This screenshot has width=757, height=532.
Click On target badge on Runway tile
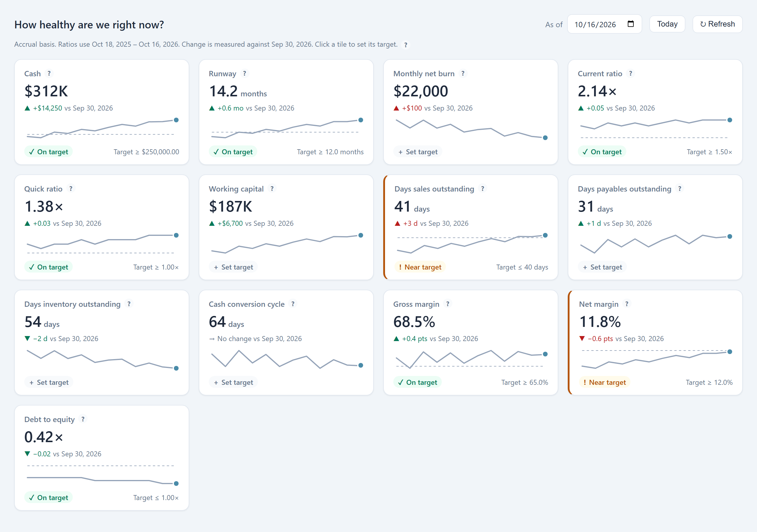pyautogui.click(x=233, y=152)
